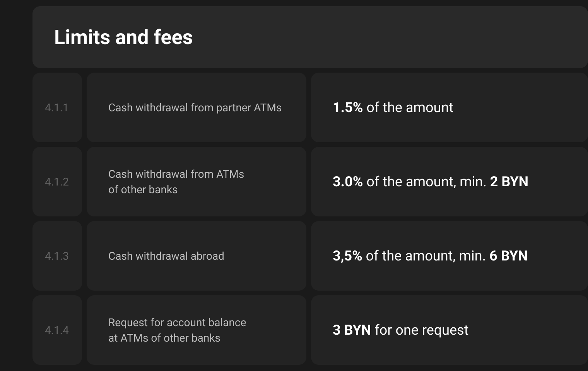588x371 pixels.
Task: Click 'of the amount' beside 1.5%
Action: (x=410, y=107)
